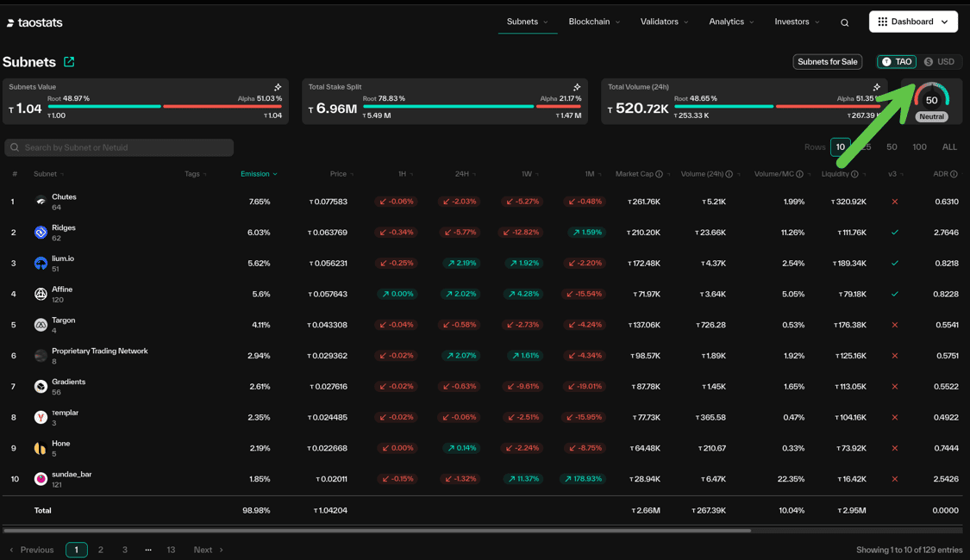Viewport: 970px width, 560px height.
Task: Switch currency display to USD
Action: (940, 62)
